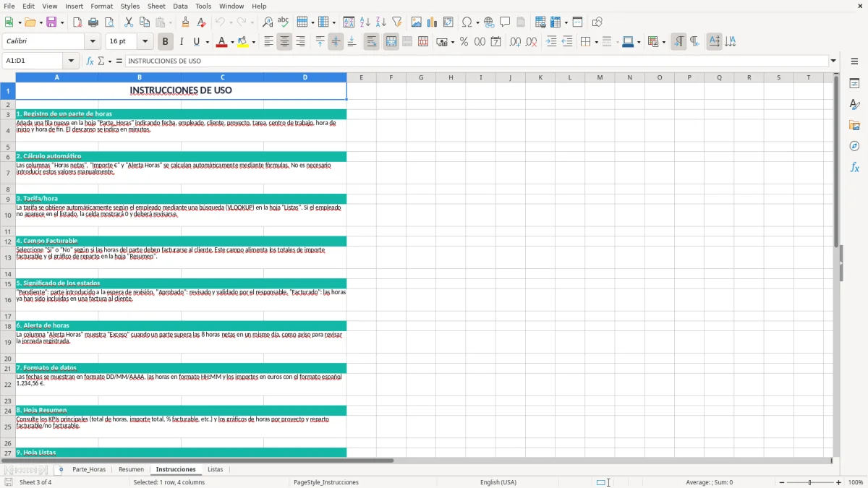Select column header D
The height and width of the screenshot is (488, 868).
pos(305,77)
